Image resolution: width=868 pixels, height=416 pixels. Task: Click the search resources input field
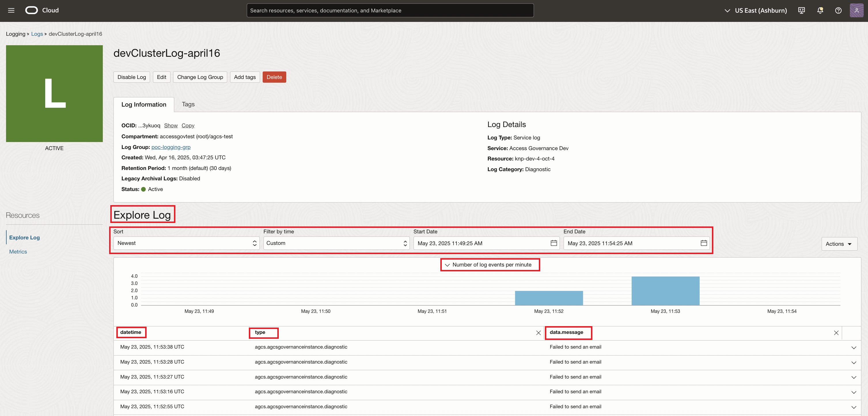click(x=390, y=10)
